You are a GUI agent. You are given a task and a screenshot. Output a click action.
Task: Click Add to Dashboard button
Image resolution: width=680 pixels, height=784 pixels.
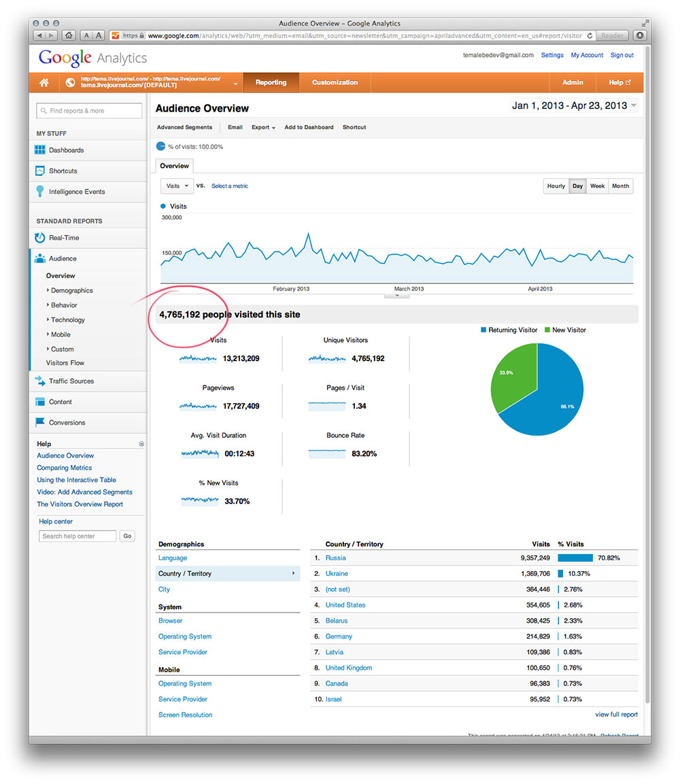pos(309,128)
